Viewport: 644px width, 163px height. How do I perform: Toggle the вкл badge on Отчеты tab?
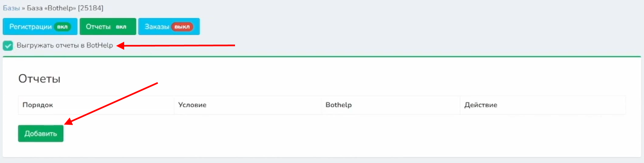(x=121, y=27)
